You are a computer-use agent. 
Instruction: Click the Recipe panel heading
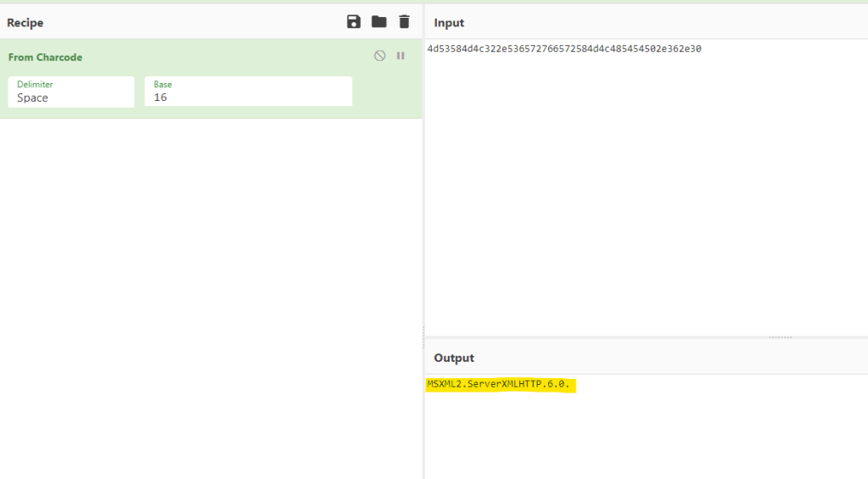click(25, 23)
